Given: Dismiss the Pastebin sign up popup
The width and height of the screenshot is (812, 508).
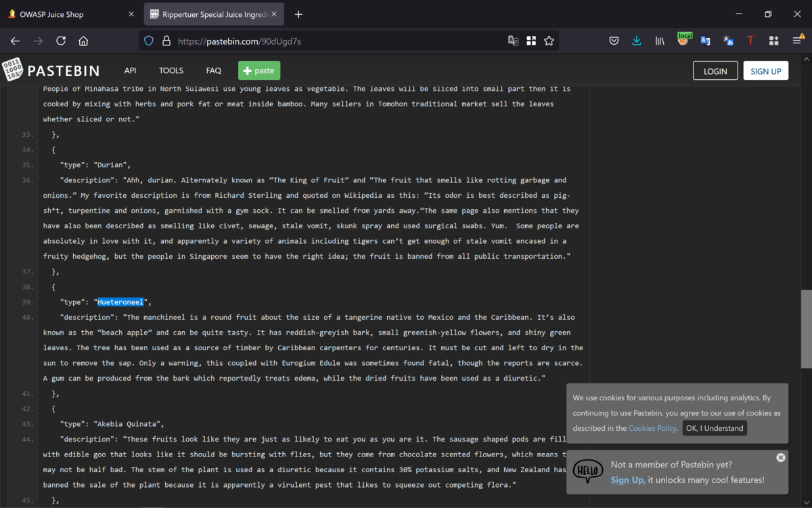Looking at the screenshot, I should (x=781, y=457).
